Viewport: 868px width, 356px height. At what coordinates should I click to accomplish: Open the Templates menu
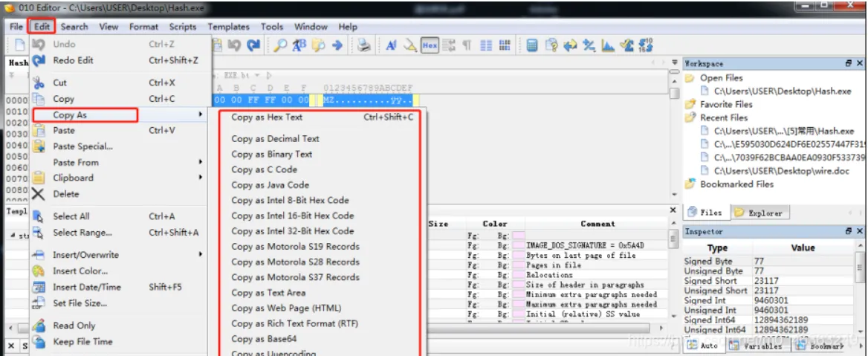229,27
